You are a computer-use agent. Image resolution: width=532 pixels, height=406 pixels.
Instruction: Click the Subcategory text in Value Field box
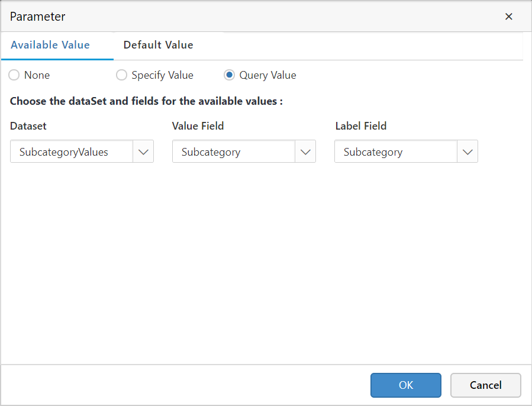point(211,152)
